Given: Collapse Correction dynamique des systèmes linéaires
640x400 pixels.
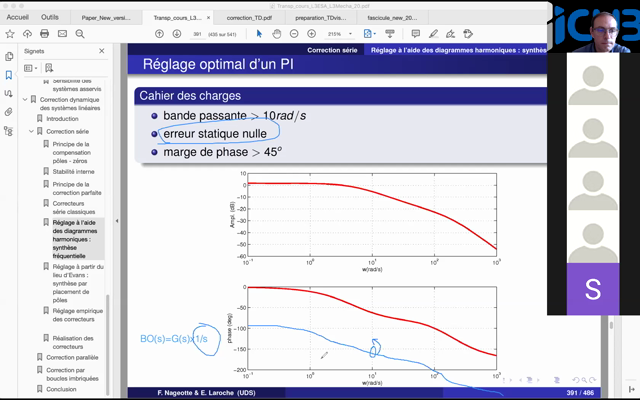Looking at the screenshot, I should click(x=24, y=100).
